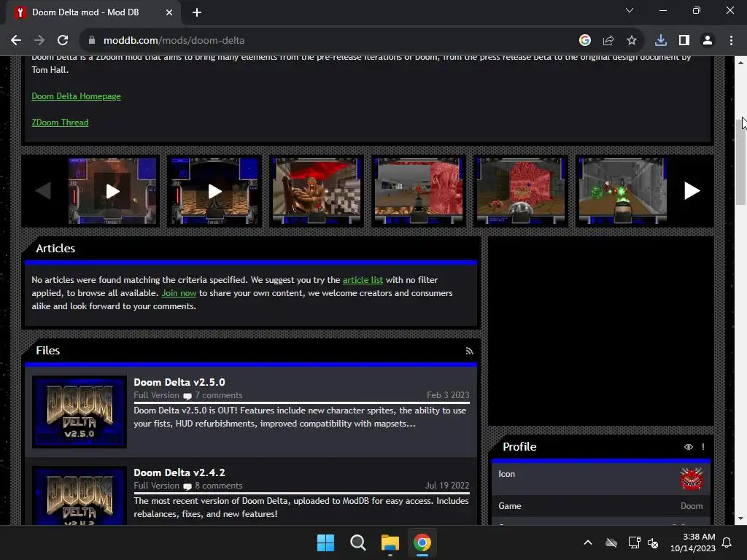View 7 comments on v2.5.0
Viewport: 747px width, 560px height.
(x=218, y=395)
